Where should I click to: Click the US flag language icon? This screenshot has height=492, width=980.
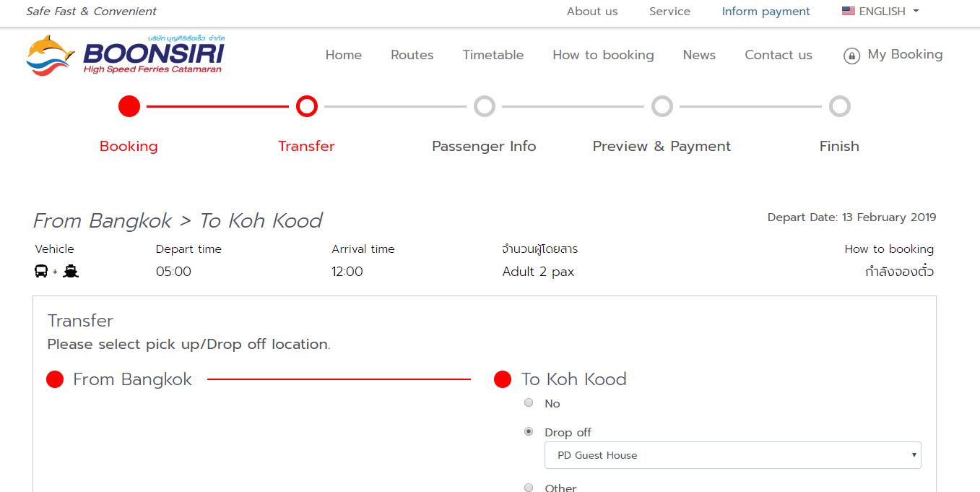848,12
